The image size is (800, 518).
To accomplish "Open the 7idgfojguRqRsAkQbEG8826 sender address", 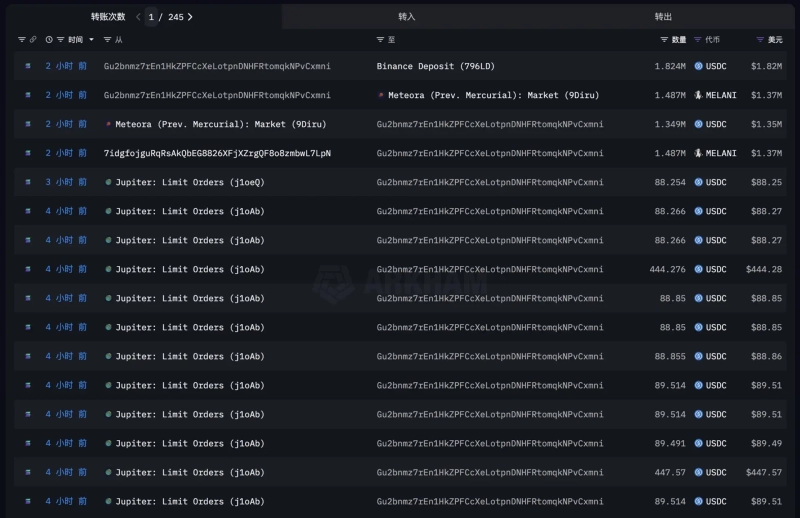I will (x=217, y=153).
